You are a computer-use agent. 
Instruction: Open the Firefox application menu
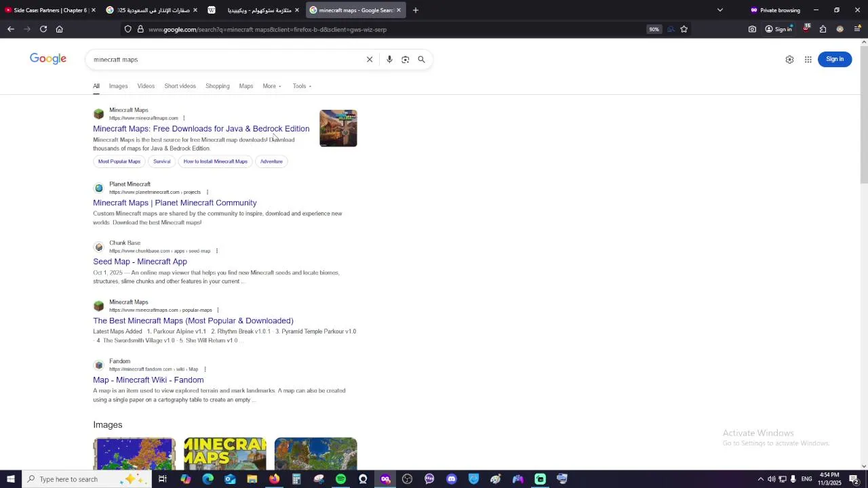tap(857, 29)
